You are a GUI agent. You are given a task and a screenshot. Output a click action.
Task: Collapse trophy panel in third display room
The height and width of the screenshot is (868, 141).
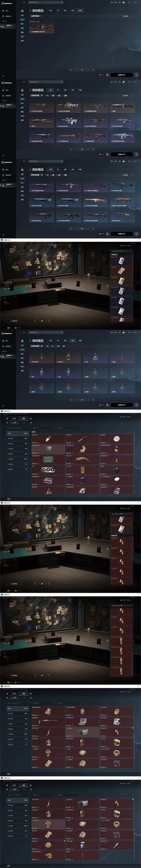pyautogui.click(x=108, y=641)
